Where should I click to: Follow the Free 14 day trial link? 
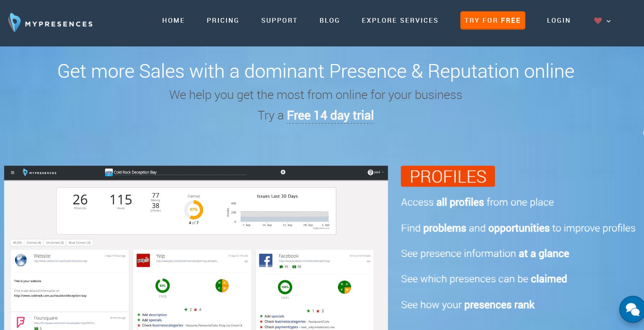(330, 116)
